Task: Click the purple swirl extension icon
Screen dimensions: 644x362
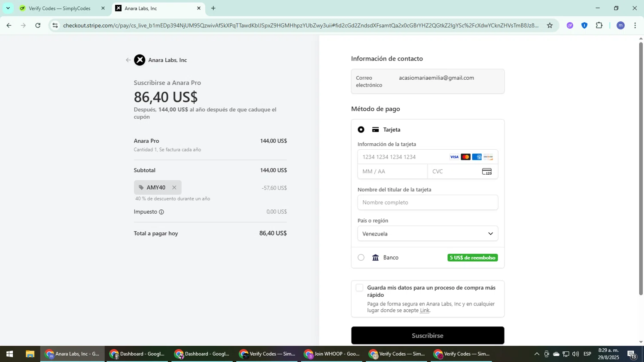Action: (570, 25)
